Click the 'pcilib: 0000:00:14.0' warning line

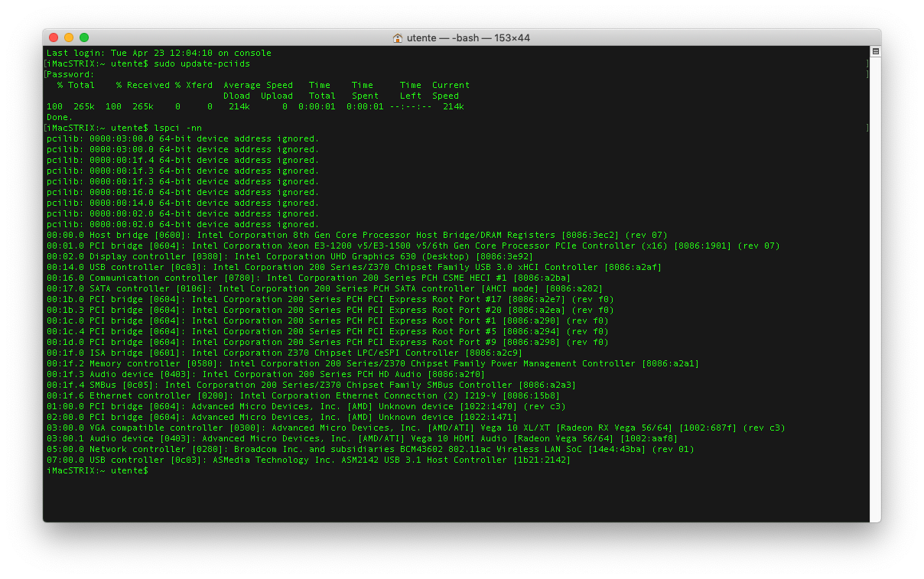[183, 203]
